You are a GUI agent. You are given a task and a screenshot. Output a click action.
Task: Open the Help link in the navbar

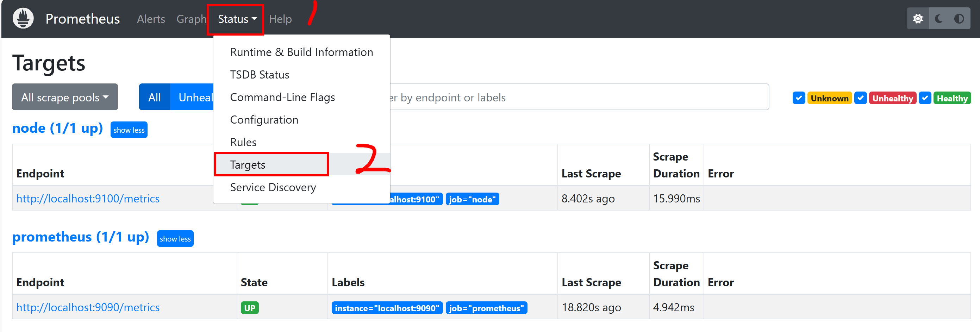click(280, 19)
